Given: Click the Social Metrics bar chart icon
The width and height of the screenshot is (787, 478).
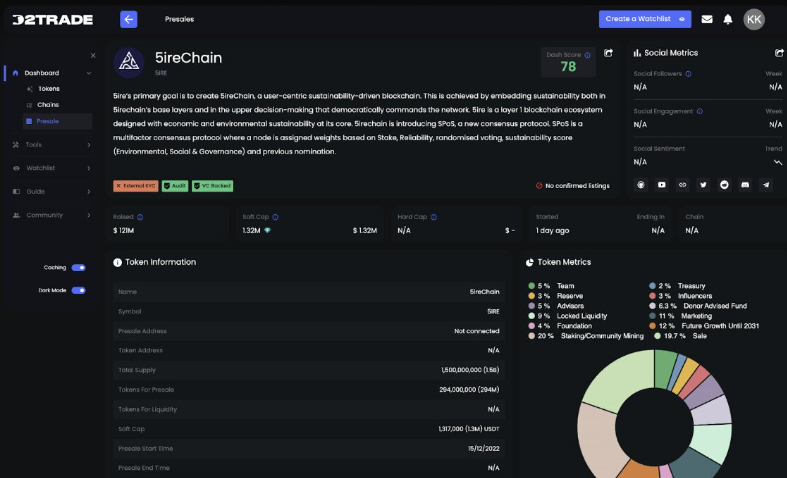Looking at the screenshot, I should pyautogui.click(x=637, y=53).
